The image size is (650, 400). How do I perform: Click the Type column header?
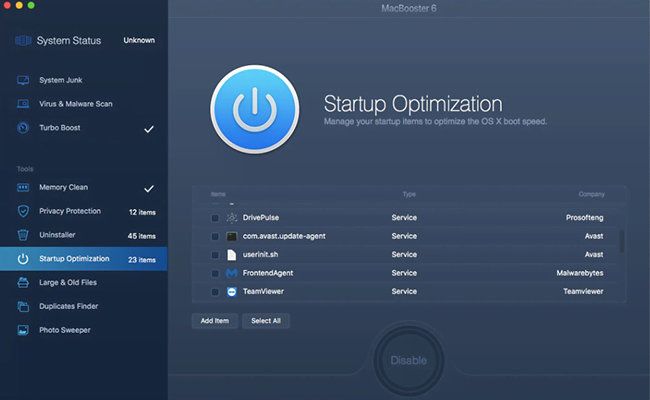click(x=409, y=194)
